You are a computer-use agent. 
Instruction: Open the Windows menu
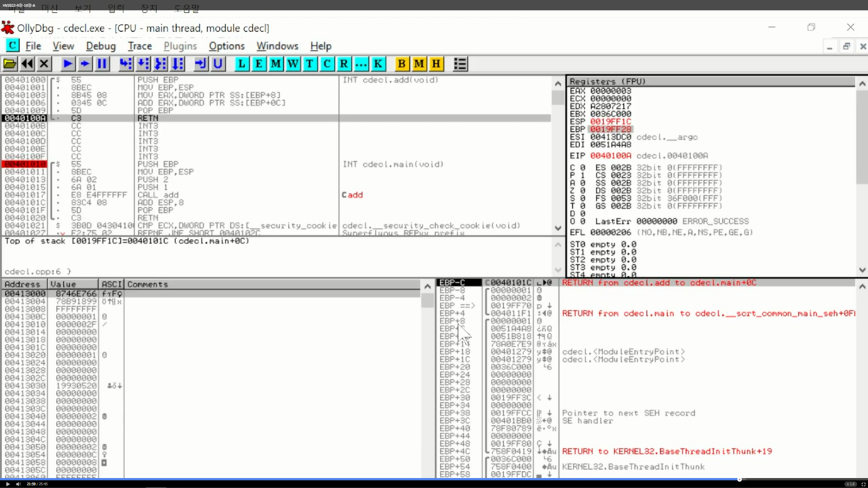[278, 46]
